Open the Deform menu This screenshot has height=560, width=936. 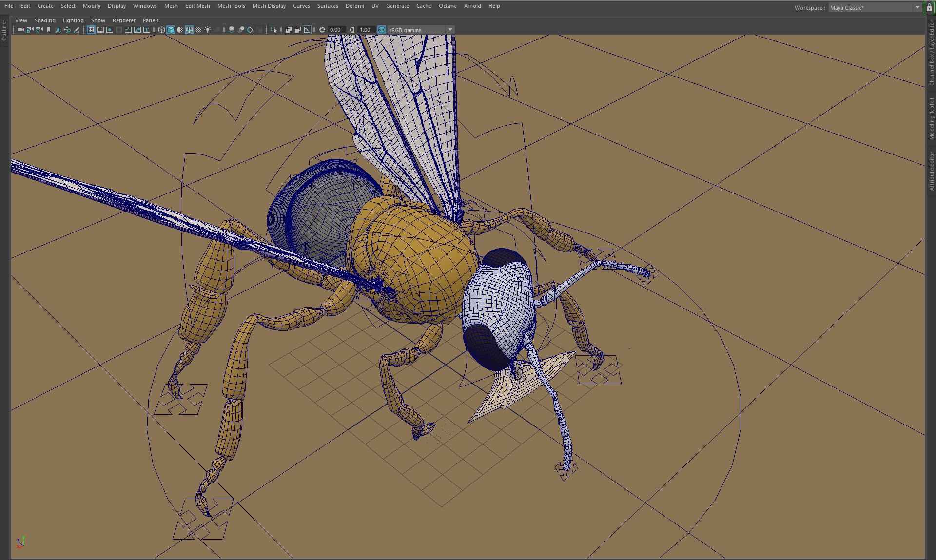click(x=355, y=6)
